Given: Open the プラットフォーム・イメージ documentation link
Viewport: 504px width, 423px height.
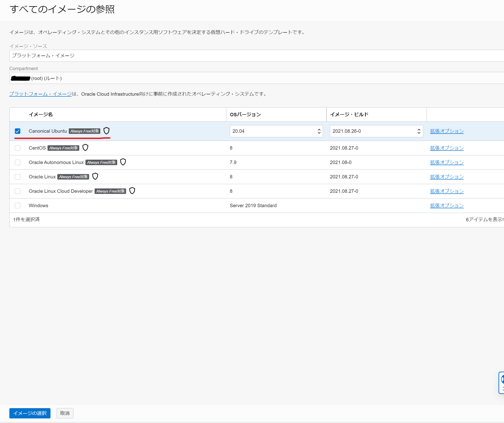Looking at the screenshot, I should (x=40, y=94).
